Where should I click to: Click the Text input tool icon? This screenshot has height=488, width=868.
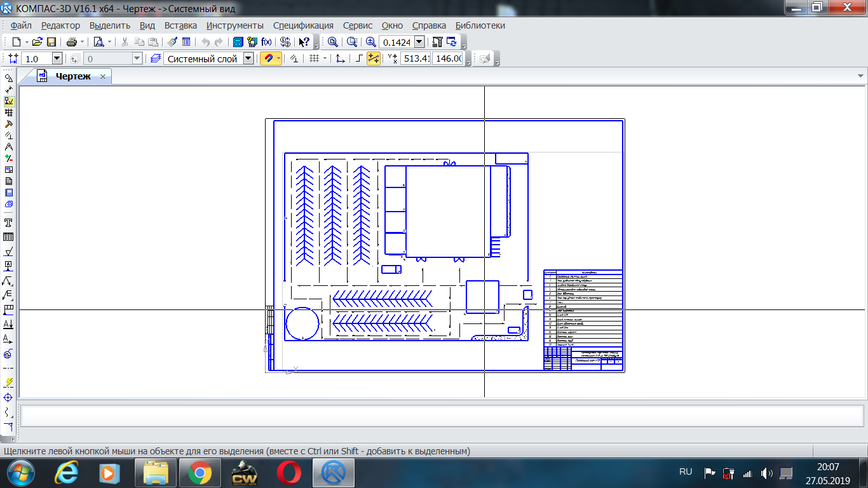coord(9,223)
